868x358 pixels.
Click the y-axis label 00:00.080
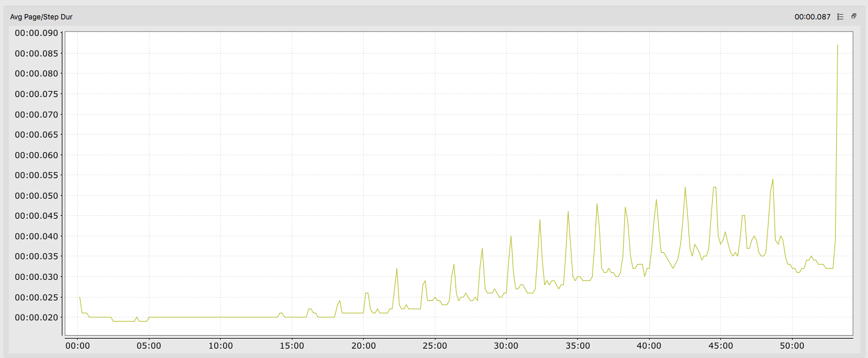pos(37,73)
